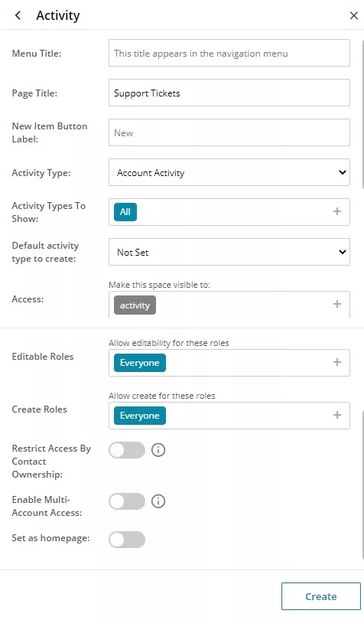
Task: Add a role to Editable Roles
Action: click(337, 362)
